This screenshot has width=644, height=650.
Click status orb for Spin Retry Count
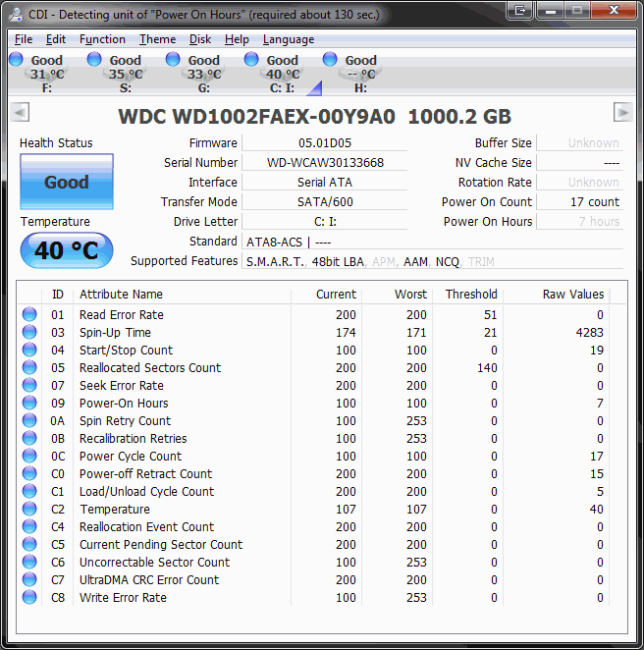click(29, 420)
